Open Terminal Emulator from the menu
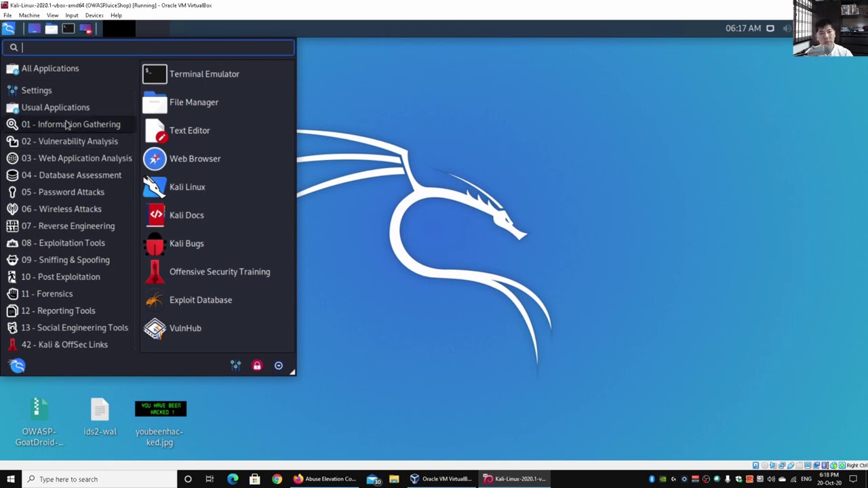 (x=217, y=74)
